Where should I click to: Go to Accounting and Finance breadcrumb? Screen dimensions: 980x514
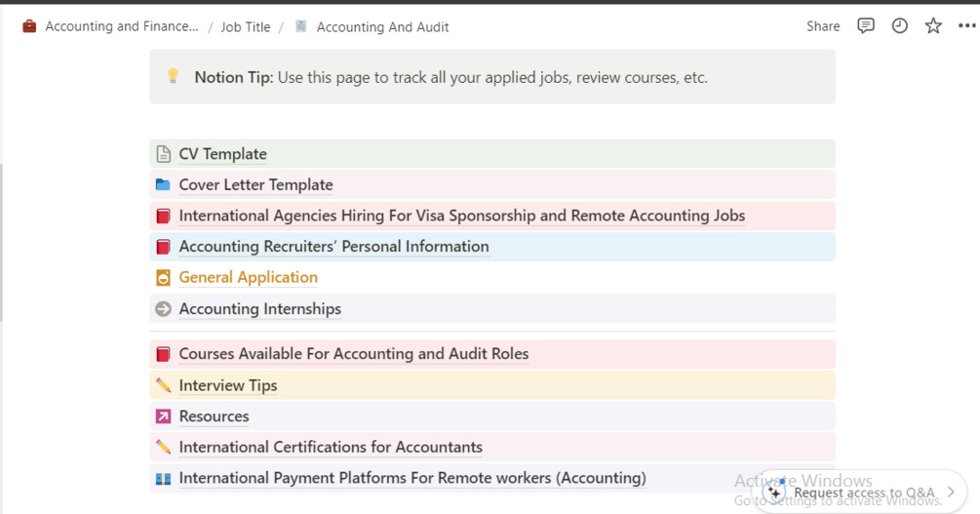[x=122, y=26]
